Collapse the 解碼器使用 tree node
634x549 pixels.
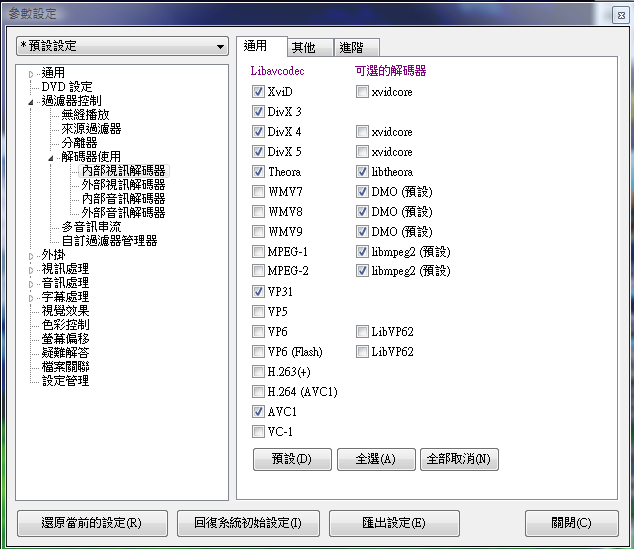[x=51, y=157]
